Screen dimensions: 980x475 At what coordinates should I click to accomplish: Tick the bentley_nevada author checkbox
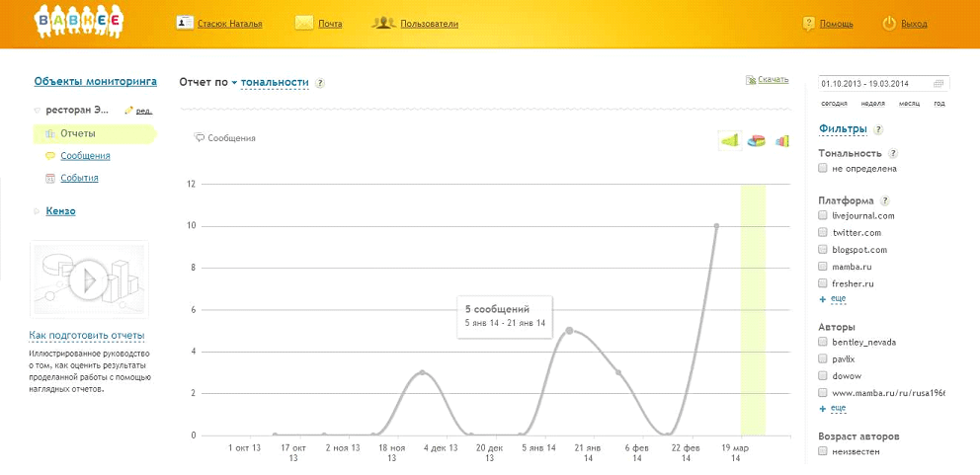point(822,343)
